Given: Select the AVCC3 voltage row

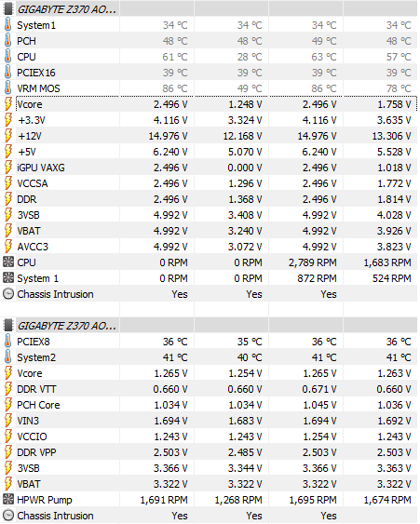Looking at the screenshot, I should pyautogui.click(x=210, y=247).
